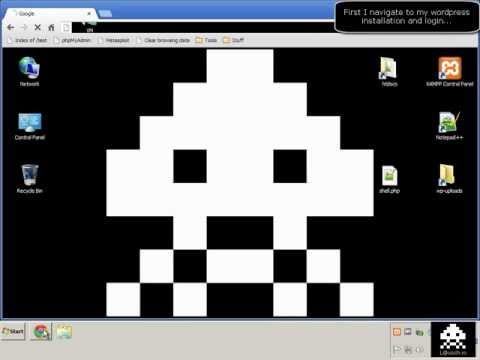Open the phpMyAdmin bookmark
Viewport: 480px width, 360px height.
72,40
